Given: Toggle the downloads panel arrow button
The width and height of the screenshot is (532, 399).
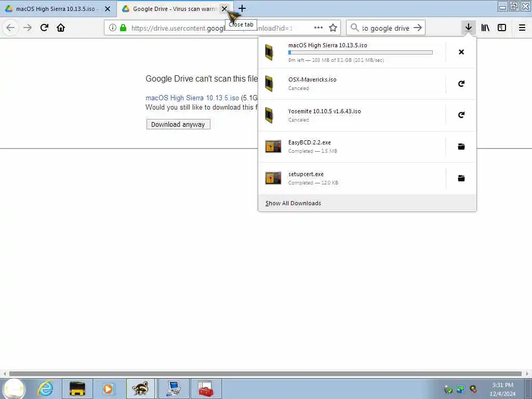Looking at the screenshot, I should [x=469, y=28].
